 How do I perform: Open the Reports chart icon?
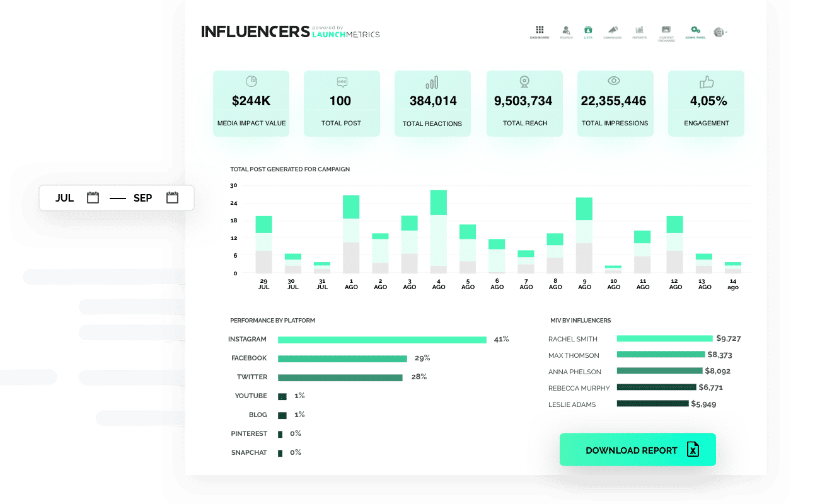click(x=639, y=29)
